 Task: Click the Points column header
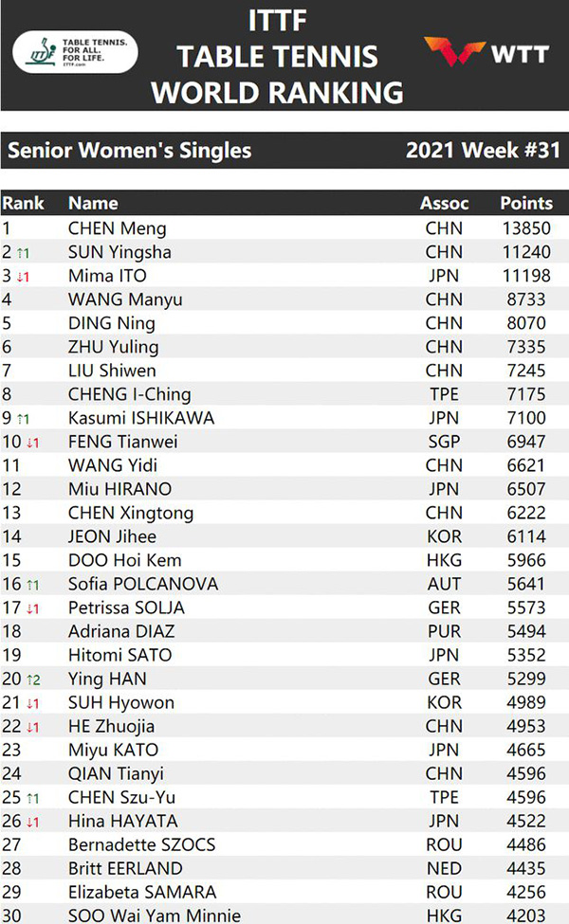point(525,203)
